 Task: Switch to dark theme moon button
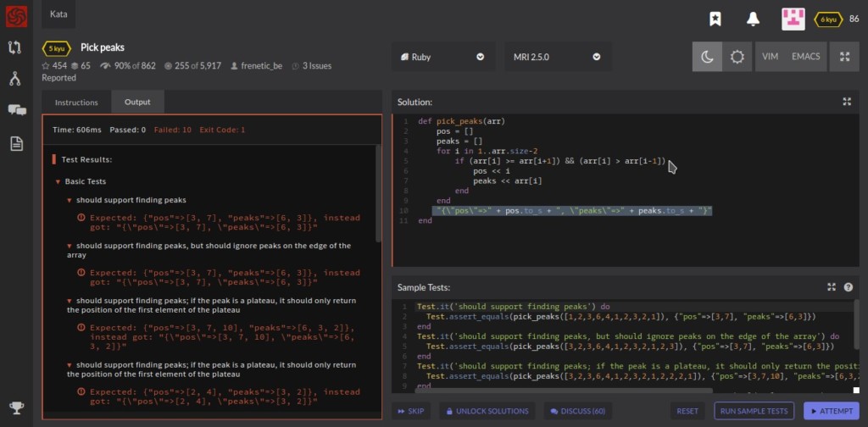point(707,57)
